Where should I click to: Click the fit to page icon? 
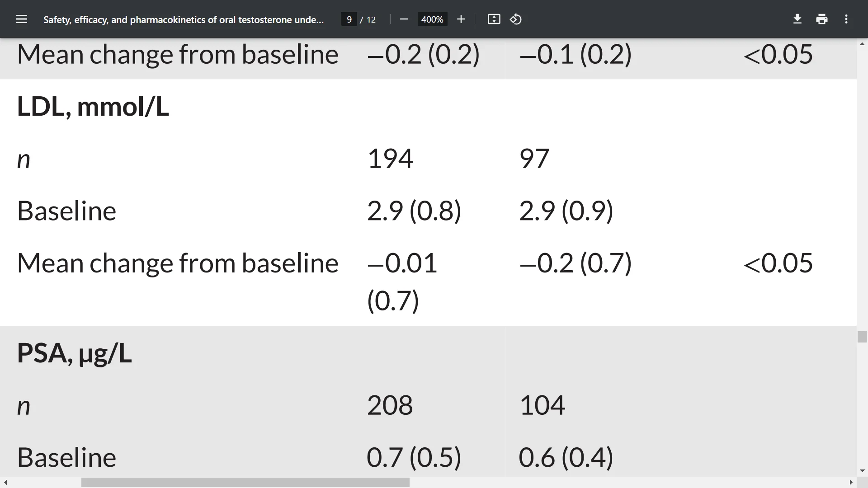494,19
